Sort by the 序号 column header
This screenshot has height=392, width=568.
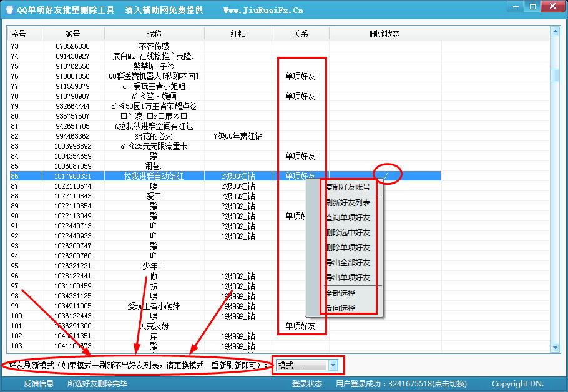pos(26,34)
